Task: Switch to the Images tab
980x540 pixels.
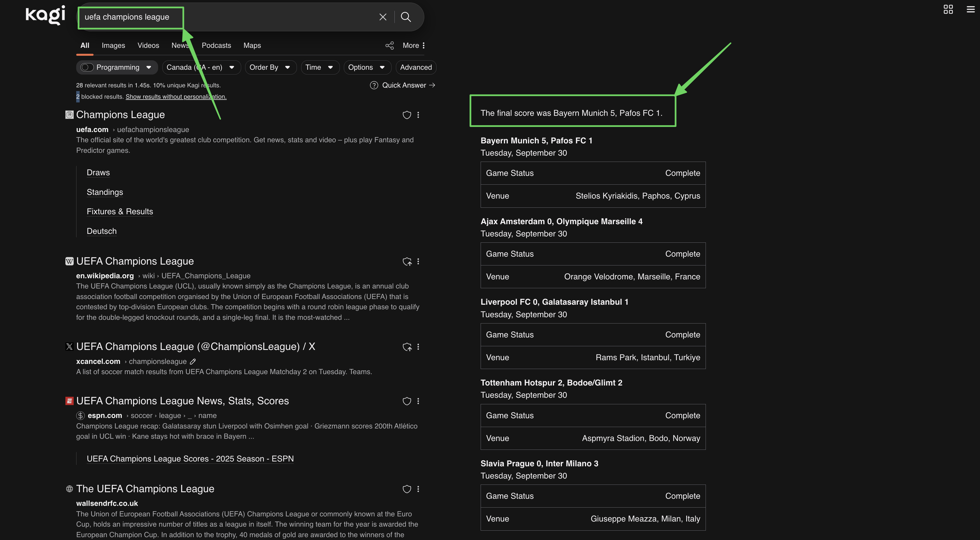Action: tap(113, 46)
